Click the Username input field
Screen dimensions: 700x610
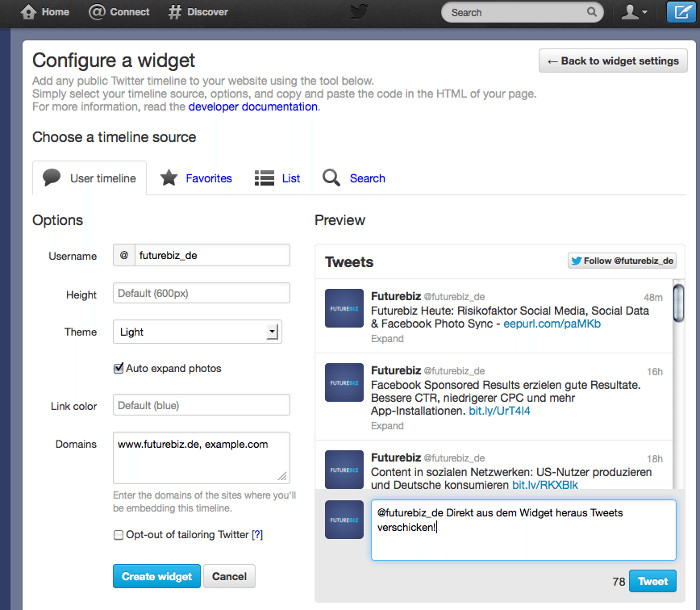click(x=212, y=255)
